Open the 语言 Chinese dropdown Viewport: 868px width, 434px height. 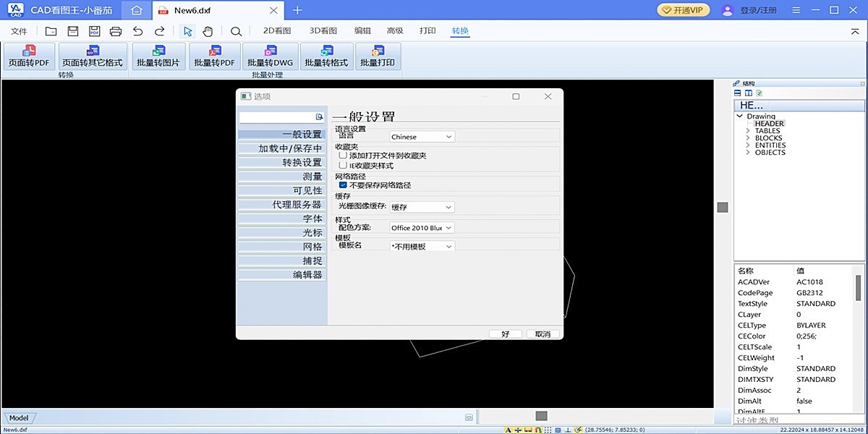pyautogui.click(x=422, y=137)
